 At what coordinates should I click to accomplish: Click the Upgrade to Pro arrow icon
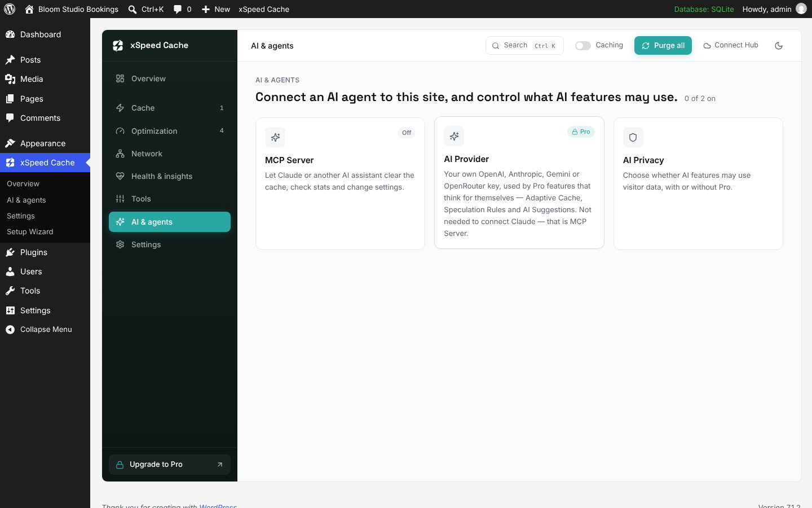[220, 465]
